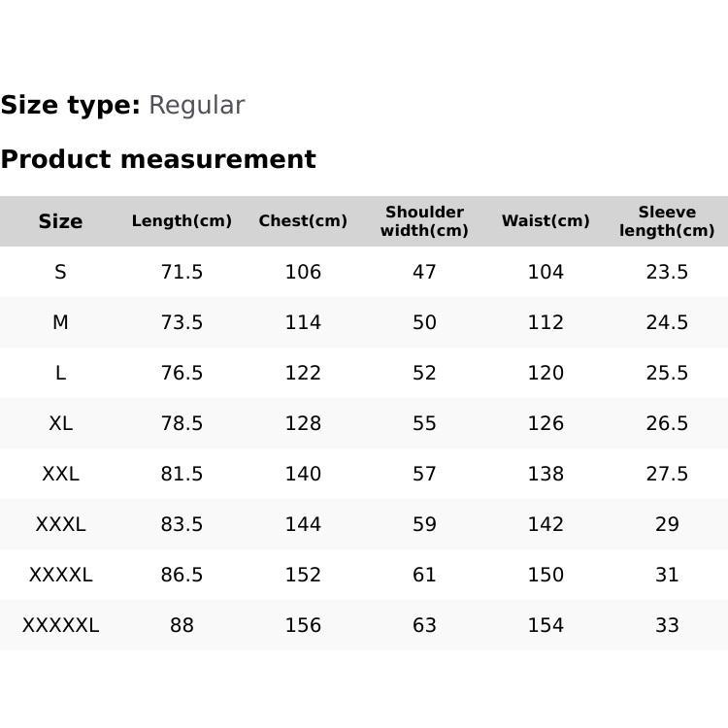This screenshot has width=728, height=728.
Task: Click the 27.5 sleeve length value
Action: [x=667, y=474]
